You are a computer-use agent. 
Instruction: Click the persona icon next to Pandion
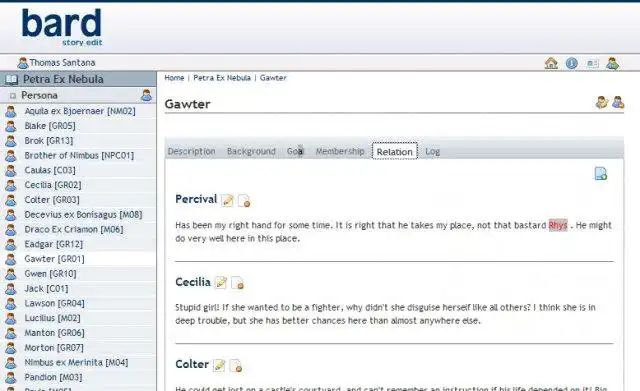[11, 378]
